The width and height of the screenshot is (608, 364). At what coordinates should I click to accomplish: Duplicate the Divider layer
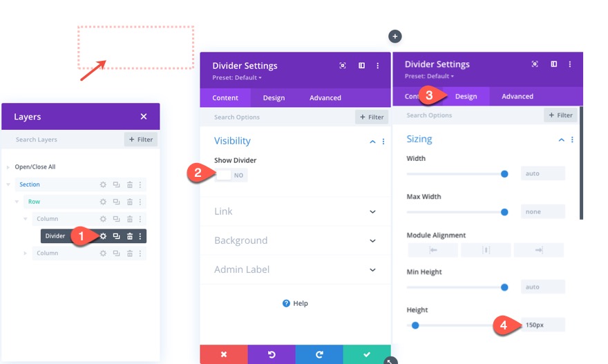point(116,236)
